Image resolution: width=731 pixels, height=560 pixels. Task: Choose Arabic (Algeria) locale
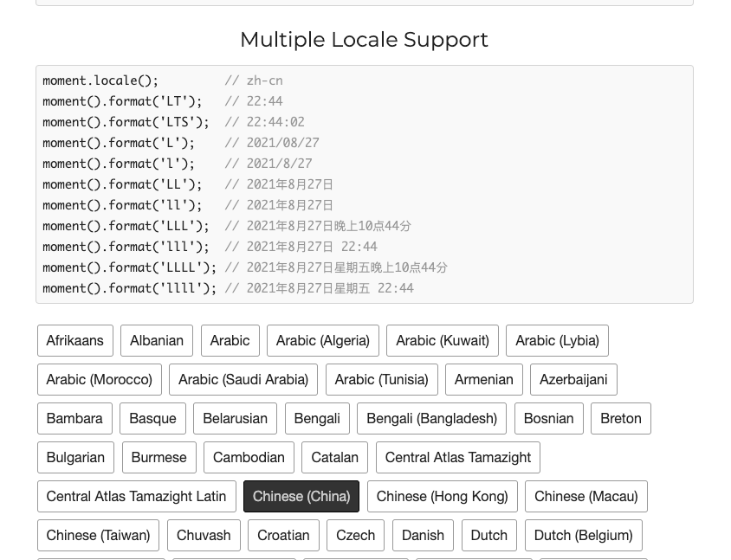322,340
